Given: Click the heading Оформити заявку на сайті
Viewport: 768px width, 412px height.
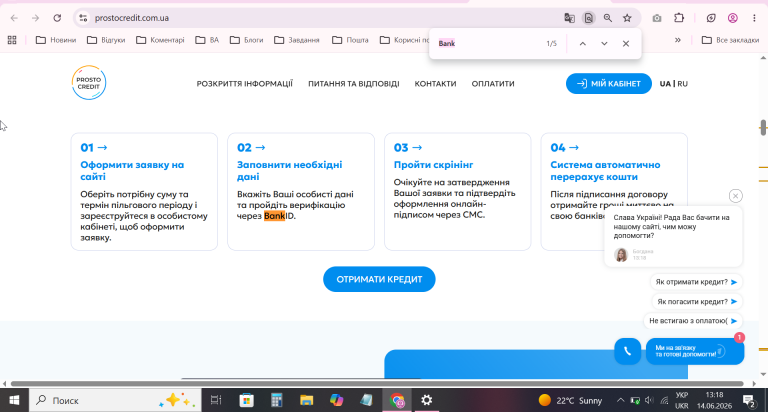Looking at the screenshot, I should click(x=132, y=170).
